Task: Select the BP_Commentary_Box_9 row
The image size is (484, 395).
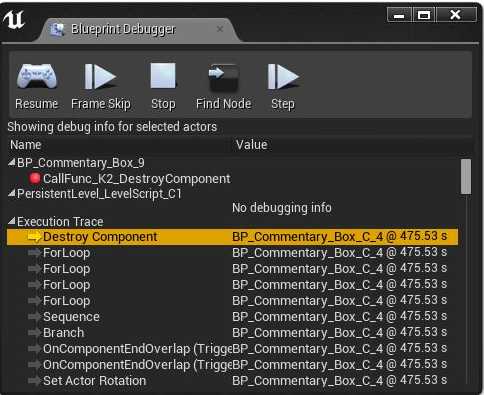Action: [232, 163]
